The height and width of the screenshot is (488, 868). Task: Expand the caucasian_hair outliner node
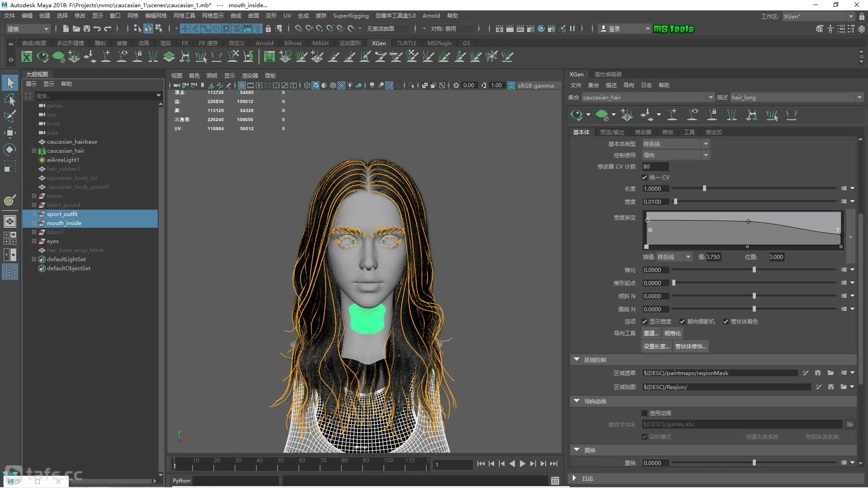pos(34,151)
